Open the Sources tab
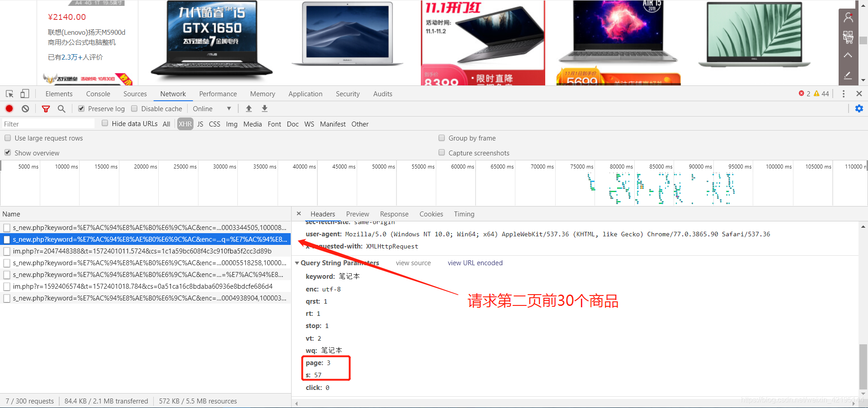The width and height of the screenshot is (868, 408). pyautogui.click(x=135, y=94)
